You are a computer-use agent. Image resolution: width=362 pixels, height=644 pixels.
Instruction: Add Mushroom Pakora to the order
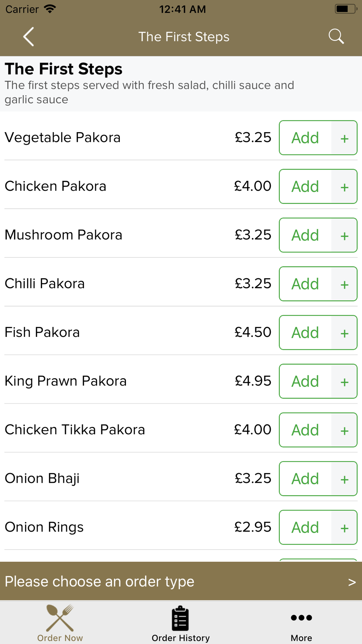(x=305, y=235)
